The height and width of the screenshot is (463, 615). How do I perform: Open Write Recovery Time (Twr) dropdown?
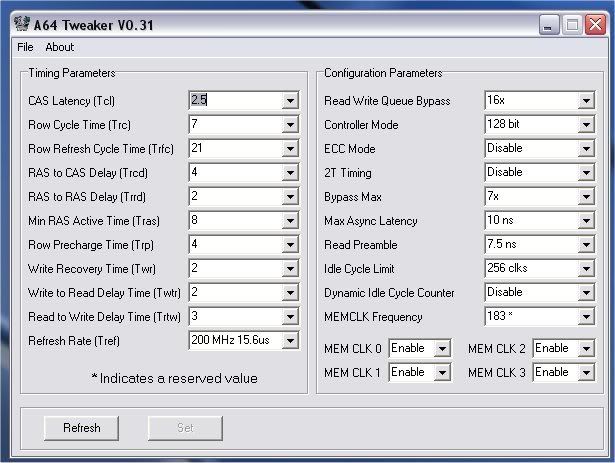(290, 269)
